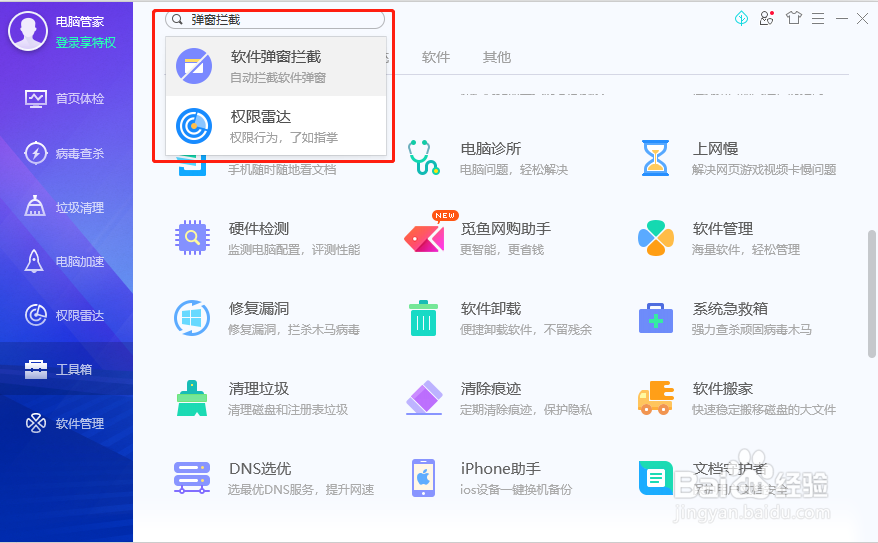878x543 pixels.
Task: Click the 软件弹窗拦截 result icon
Action: coord(194,66)
